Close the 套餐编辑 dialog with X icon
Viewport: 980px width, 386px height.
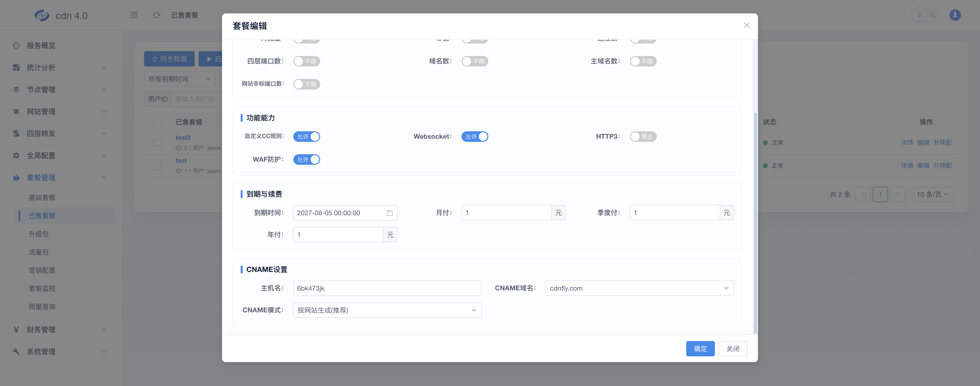point(746,25)
